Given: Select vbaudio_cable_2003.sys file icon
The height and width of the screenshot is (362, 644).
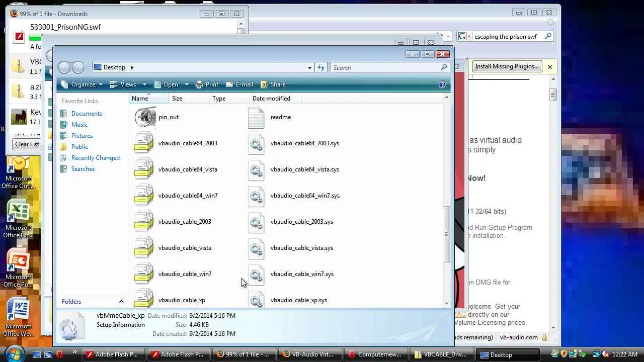Looking at the screenshot, I should 256,222.
